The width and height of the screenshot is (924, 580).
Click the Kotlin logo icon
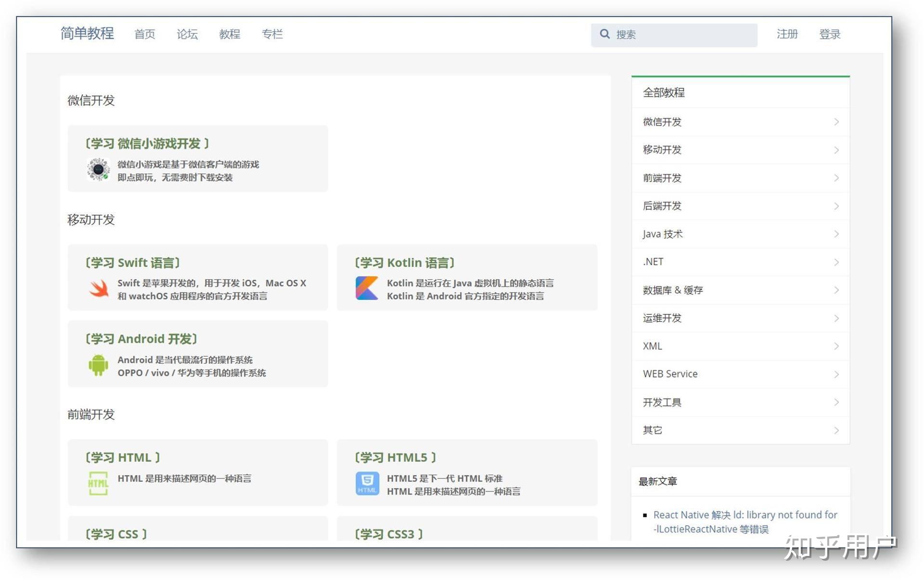(367, 288)
